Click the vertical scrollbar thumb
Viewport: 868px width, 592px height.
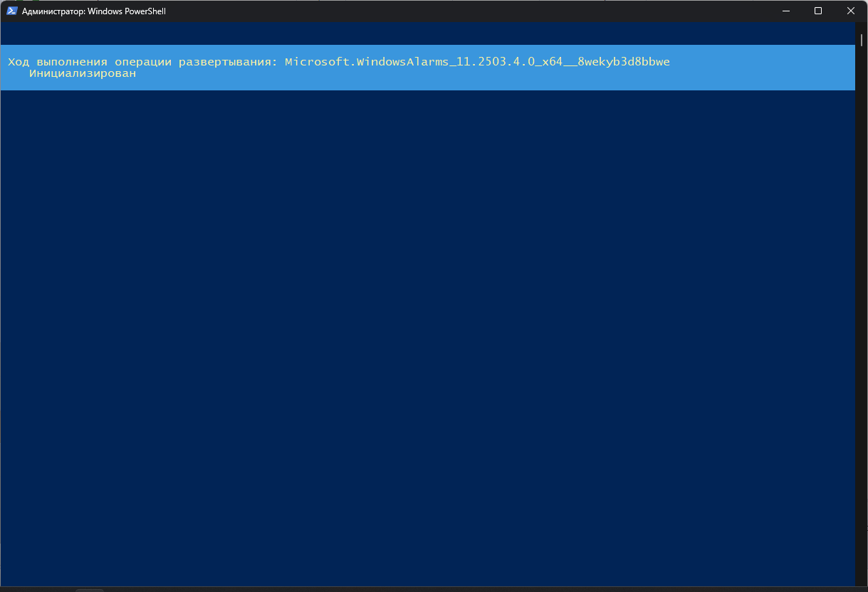(861, 39)
